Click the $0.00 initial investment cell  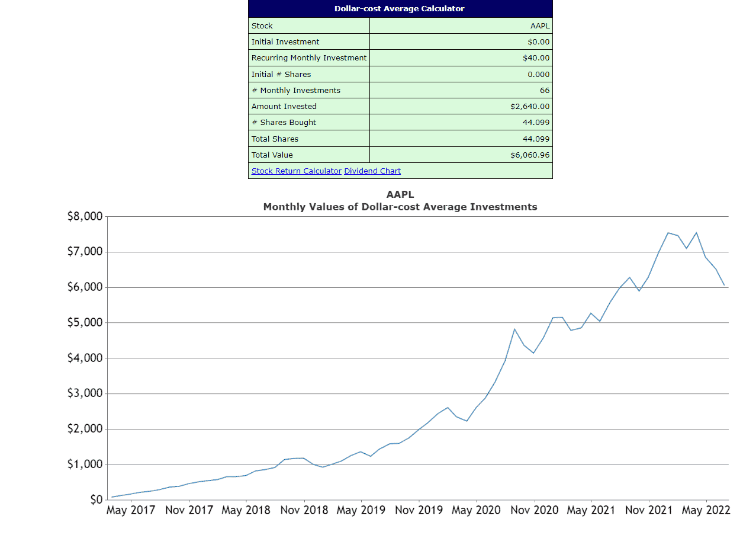pos(538,42)
